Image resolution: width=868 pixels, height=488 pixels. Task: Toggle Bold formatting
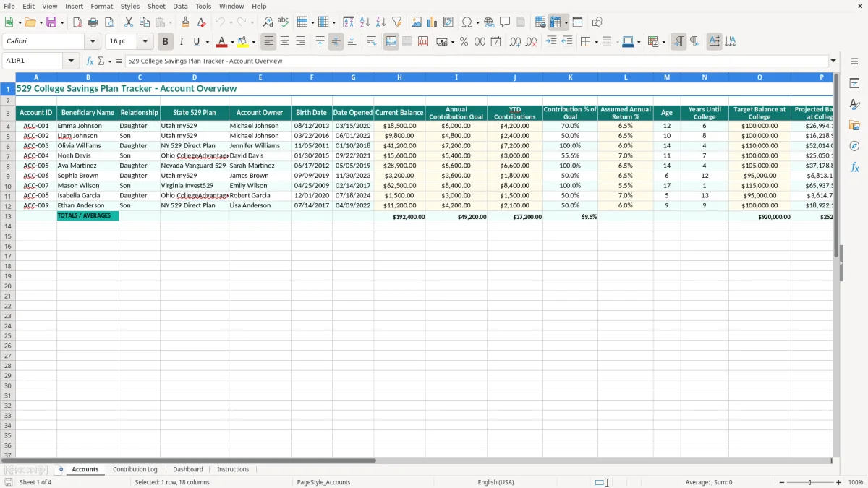[165, 42]
